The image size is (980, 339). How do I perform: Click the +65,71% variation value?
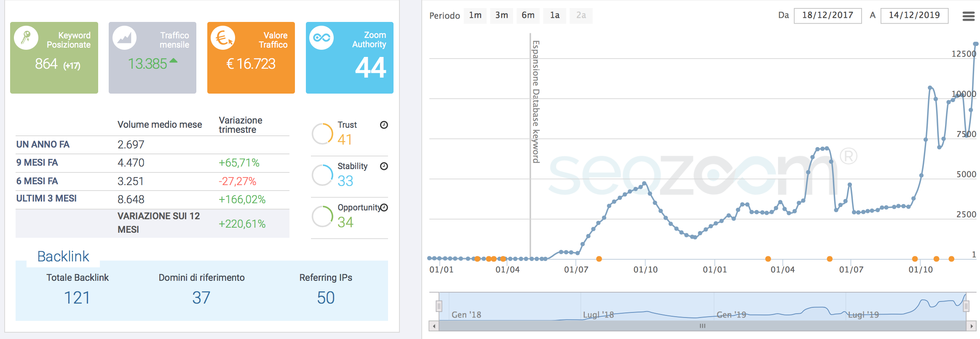239,163
